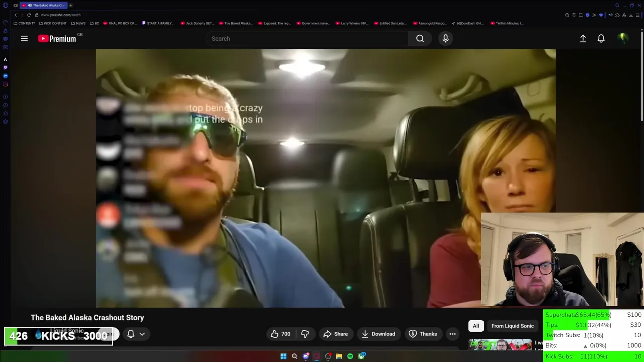Open the browser downloads arrow icon
Image resolution: width=644 pixels, height=362 pixels.
(x=631, y=15)
